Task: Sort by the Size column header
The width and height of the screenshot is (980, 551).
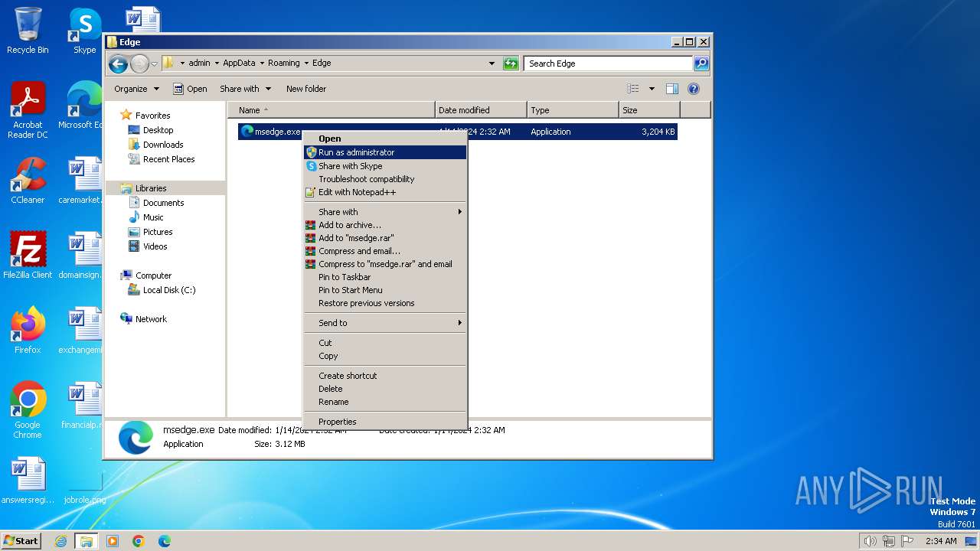Action: click(x=649, y=110)
